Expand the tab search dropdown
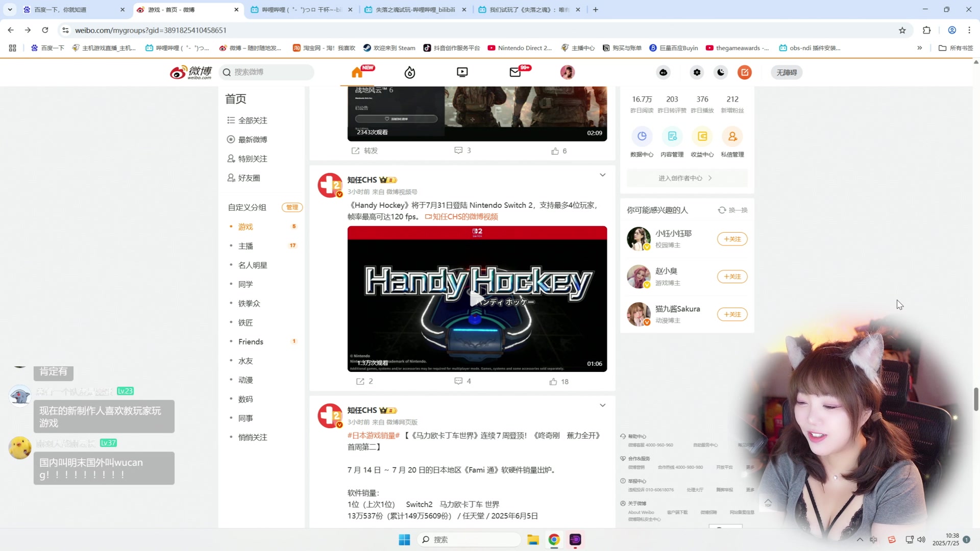Screen dimensions: 980x551 tap(10, 10)
